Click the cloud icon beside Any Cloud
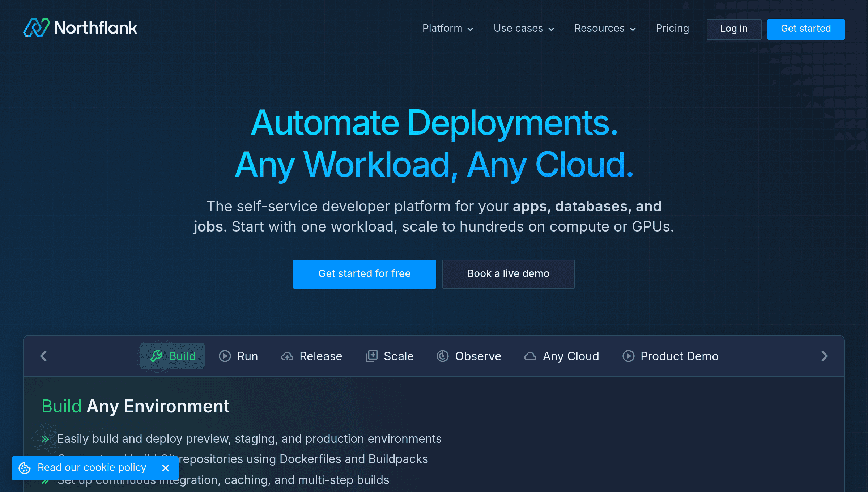This screenshot has width=868, height=492. (x=530, y=356)
